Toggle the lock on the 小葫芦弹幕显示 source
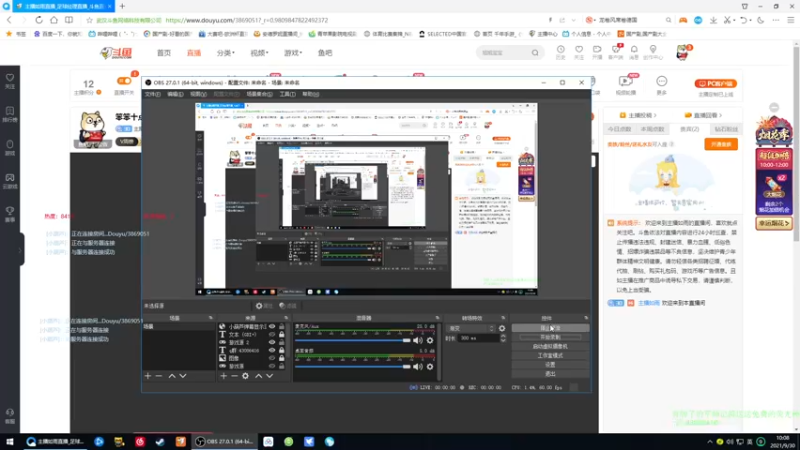 pyautogui.click(x=282, y=327)
